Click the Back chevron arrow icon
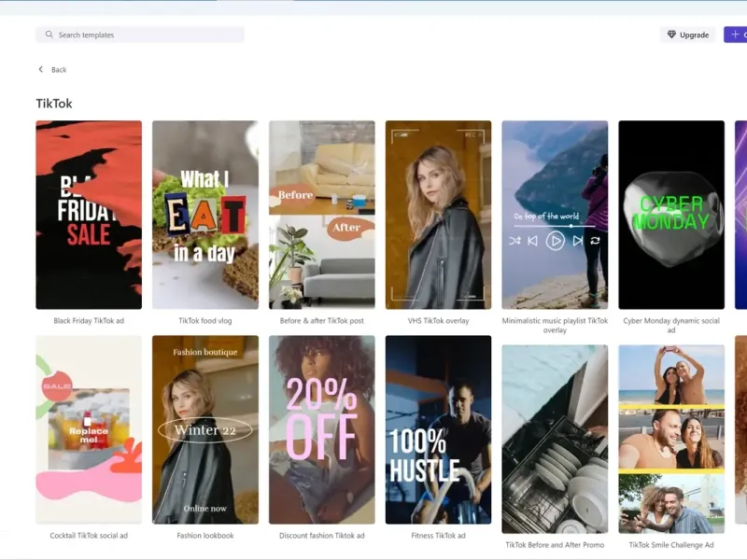This screenshot has height=560, width=747. click(x=41, y=69)
